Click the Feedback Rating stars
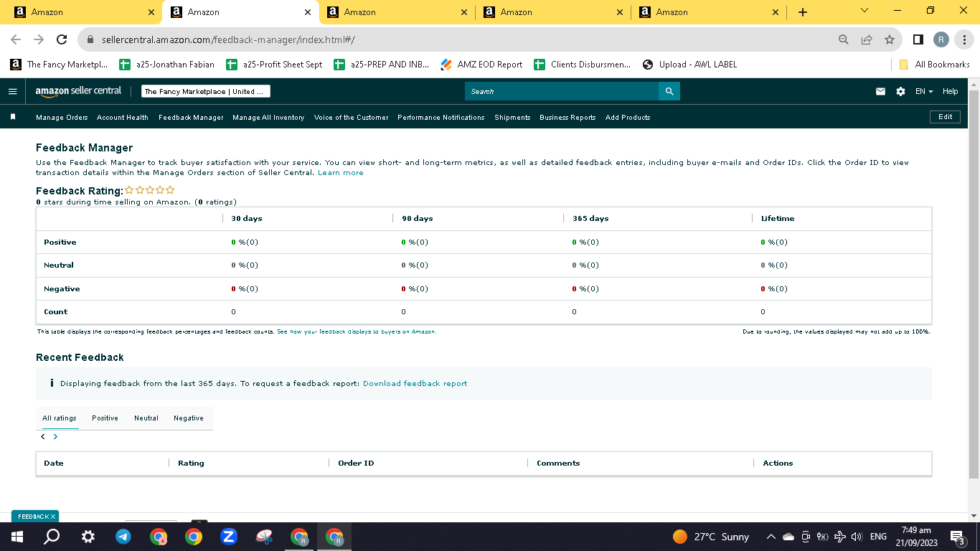Screen dimensions: 980x551 point(149,190)
